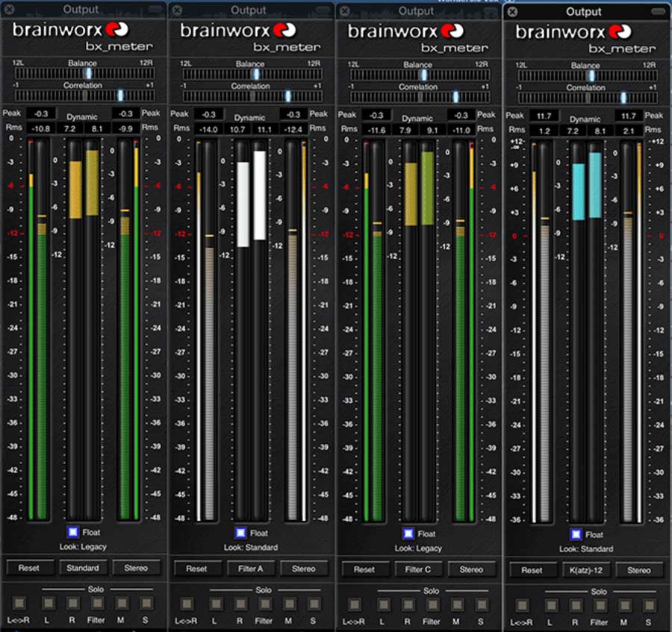
Task: Solo the S signal in the K(atz)-12 window
Action: (x=649, y=606)
